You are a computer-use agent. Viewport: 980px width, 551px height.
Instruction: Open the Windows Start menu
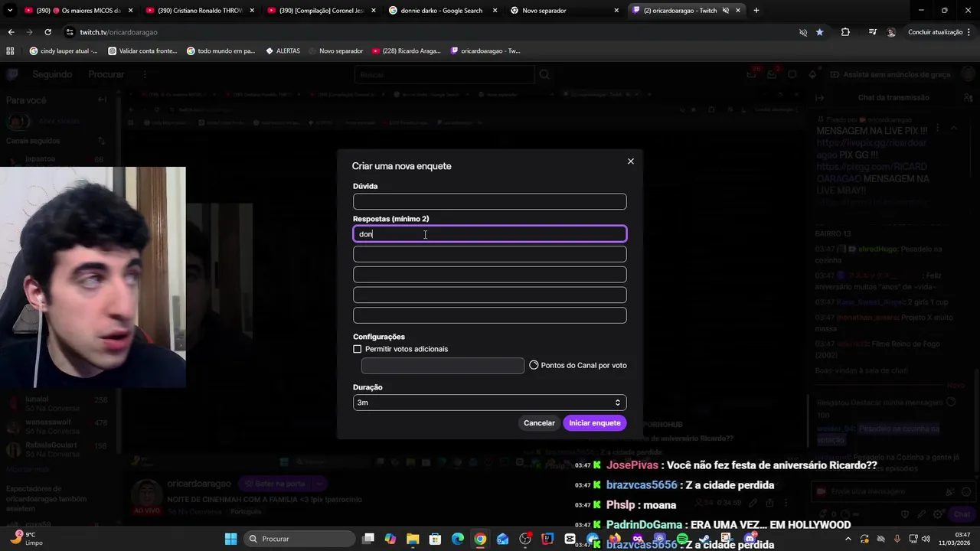pyautogui.click(x=230, y=539)
